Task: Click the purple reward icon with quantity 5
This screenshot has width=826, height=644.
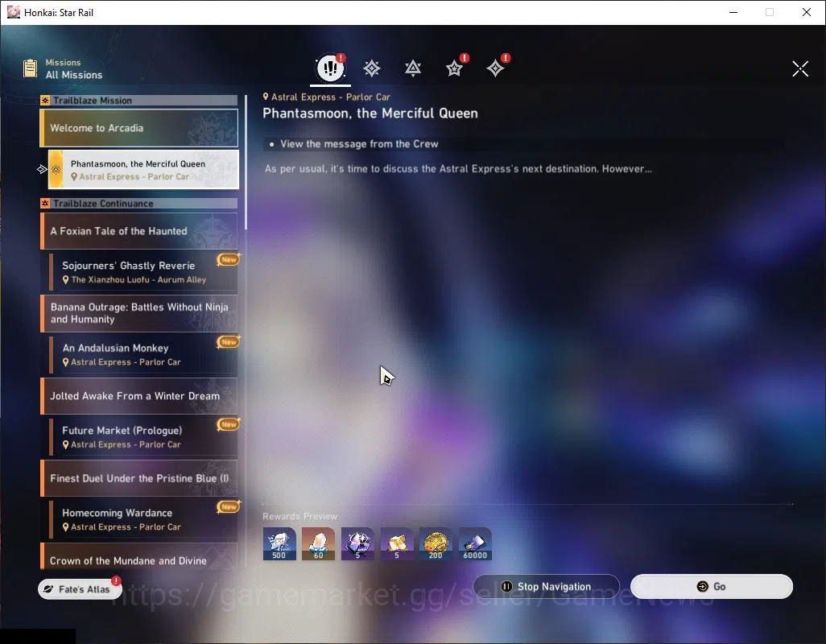Action: (357, 544)
